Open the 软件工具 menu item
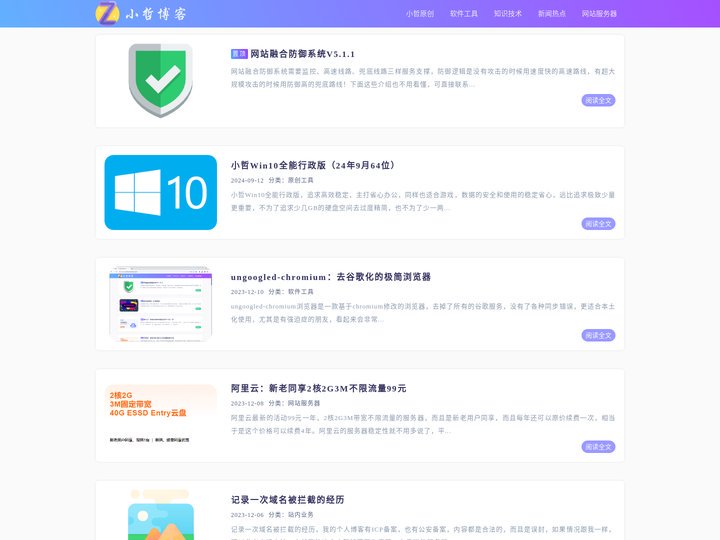Image resolution: width=720 pixels, height=540 pixels. (464, 14)
